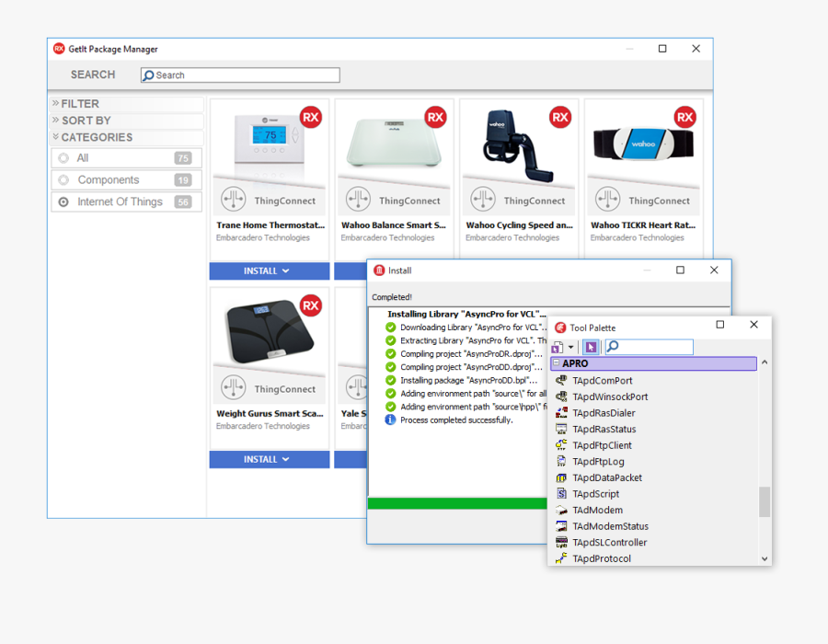Click the Wahoo Balance Smart Scale title
The width and height of the screenshot is (828, 644).
(394, 224)
